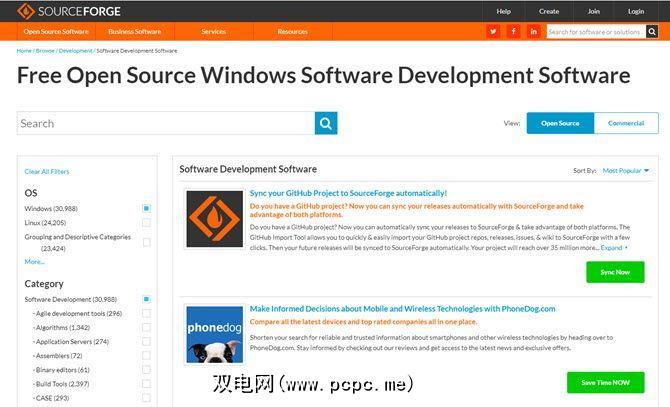Screen dimensions: 670x407
Task: Check the Algorithms category checkbox
Action: click(146, 328)
